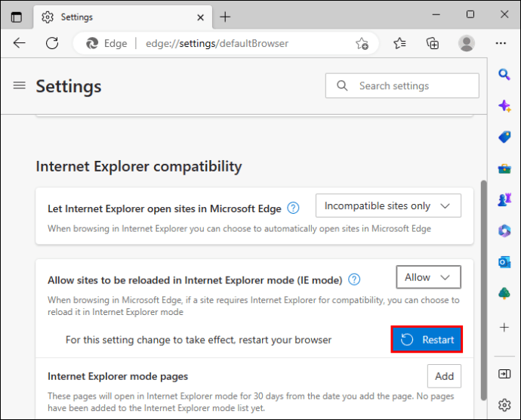This screenshot has height=420, width=521.
Task: Open the Microsoft 365 sidebar icon
Action: pyautogui.click(x=504, y=231)
